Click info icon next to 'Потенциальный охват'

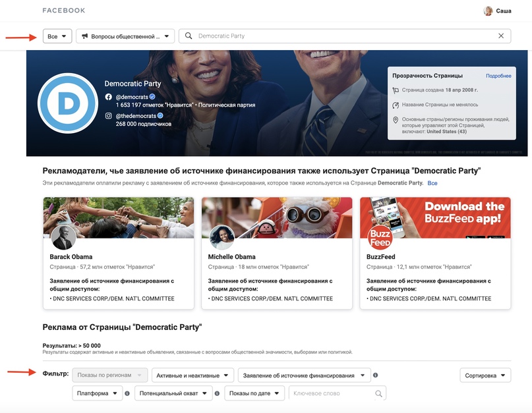coord(217,393)
